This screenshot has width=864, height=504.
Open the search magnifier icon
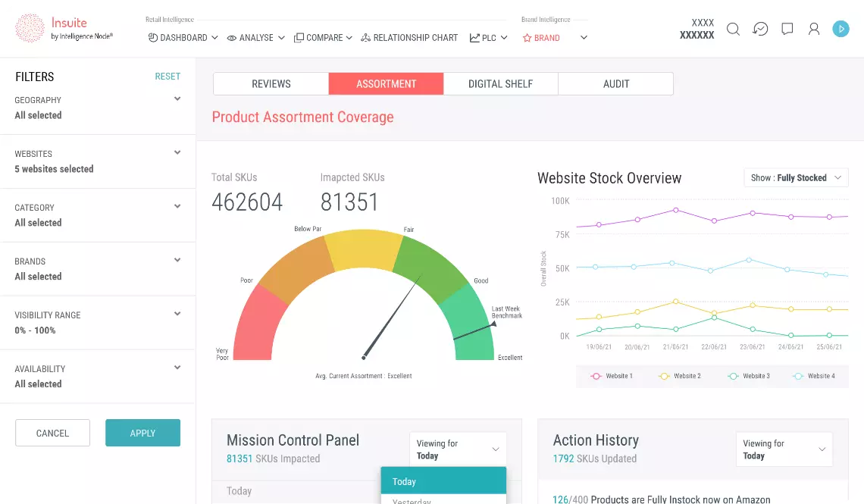[x=733, y=30]
